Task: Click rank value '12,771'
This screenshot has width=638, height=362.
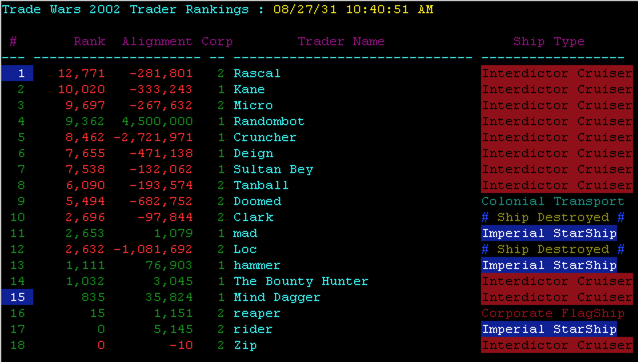Action: coord(81,73)
